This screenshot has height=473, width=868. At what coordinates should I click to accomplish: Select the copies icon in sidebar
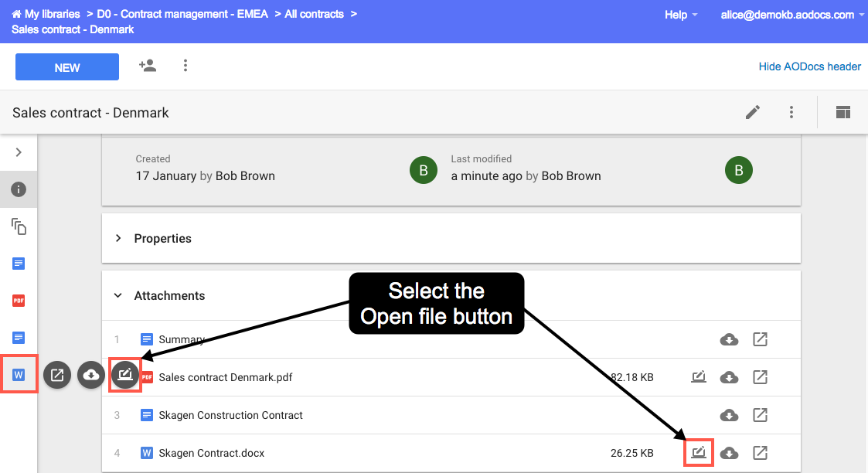(19, 226)
